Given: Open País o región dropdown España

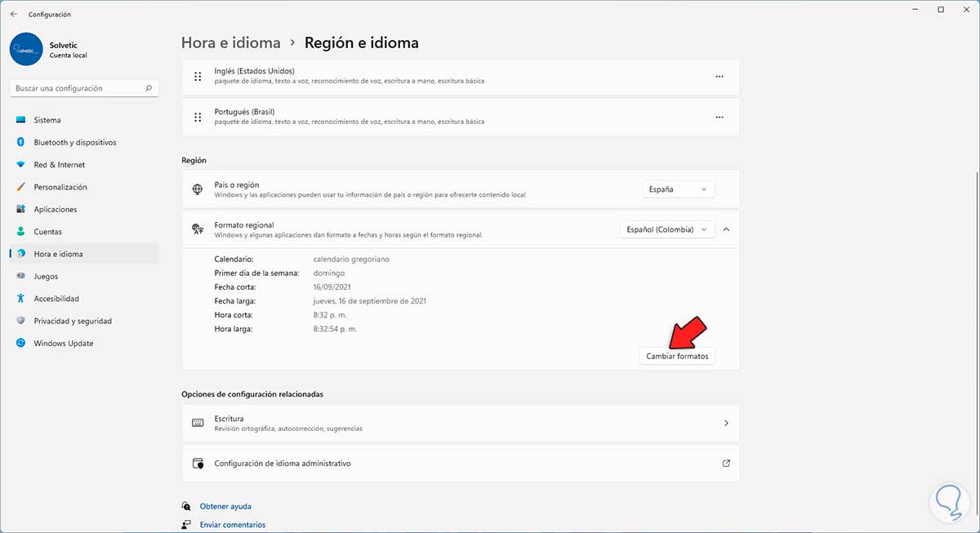Looking at the screenshot, I should 678,189.
